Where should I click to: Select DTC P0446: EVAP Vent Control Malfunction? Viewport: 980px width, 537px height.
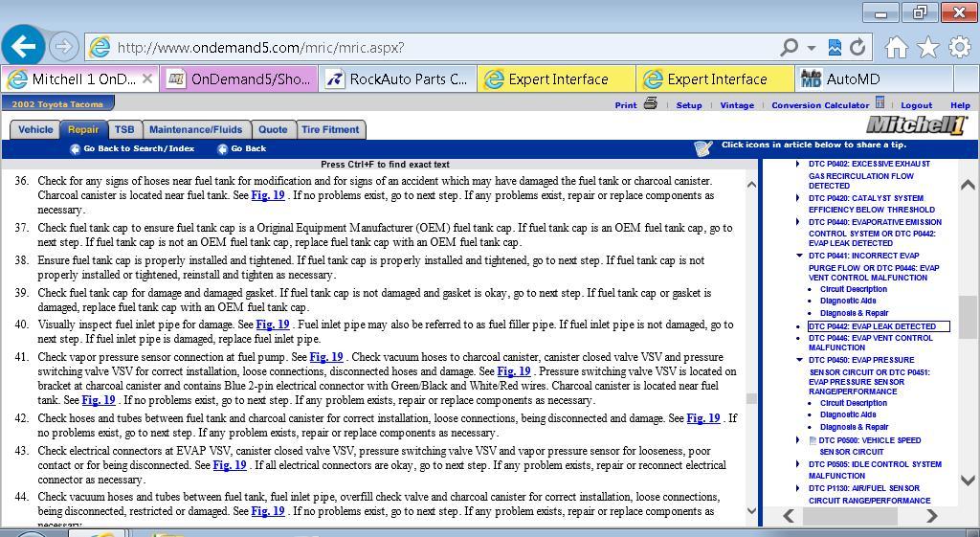click(871, 343)
